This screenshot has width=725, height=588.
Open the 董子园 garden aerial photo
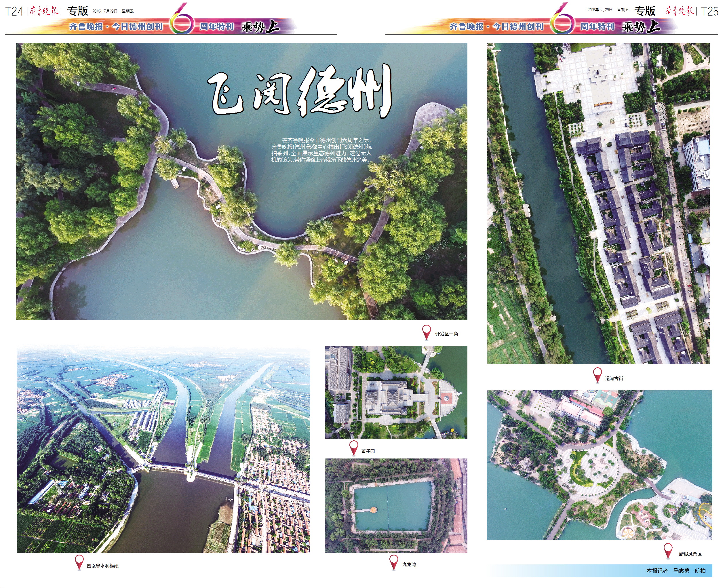pyautogui.click(x=396, y=392)
